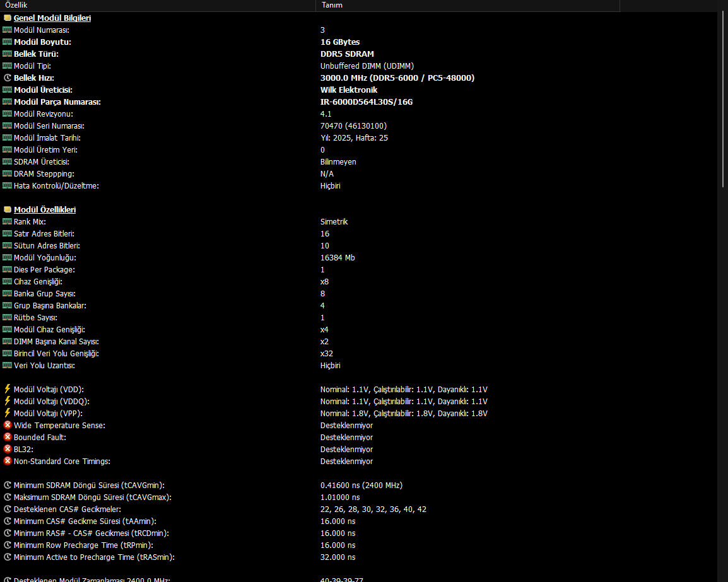Click the Modül Özellikleri heading

point(45,209)
